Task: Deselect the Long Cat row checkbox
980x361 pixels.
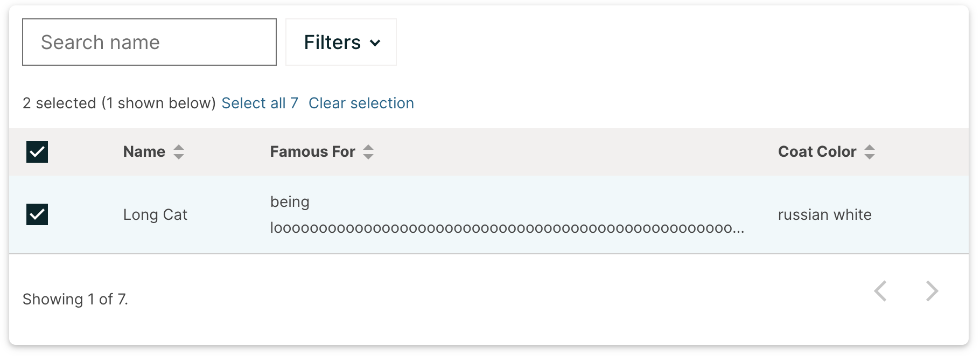Action: pos(37,214)
